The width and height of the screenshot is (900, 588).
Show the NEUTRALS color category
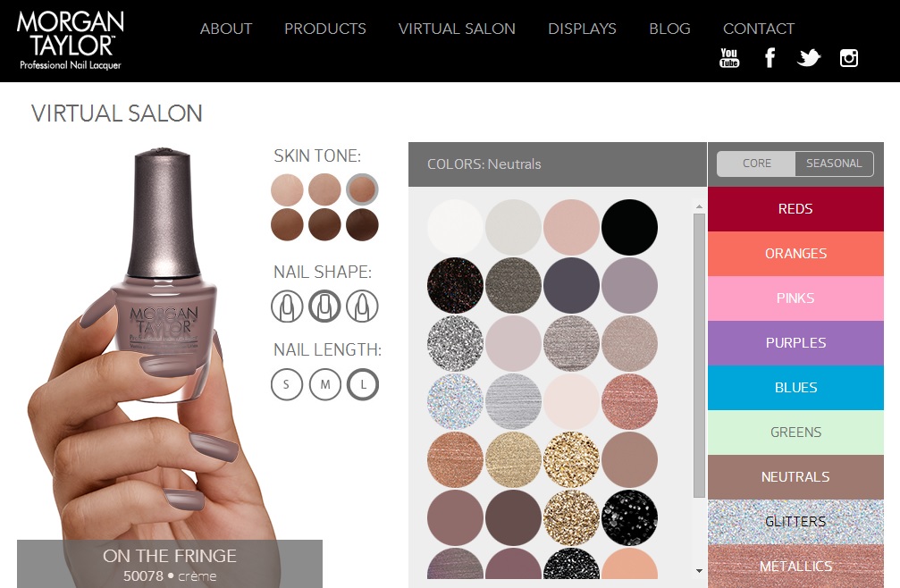click(x=795, y=477)
